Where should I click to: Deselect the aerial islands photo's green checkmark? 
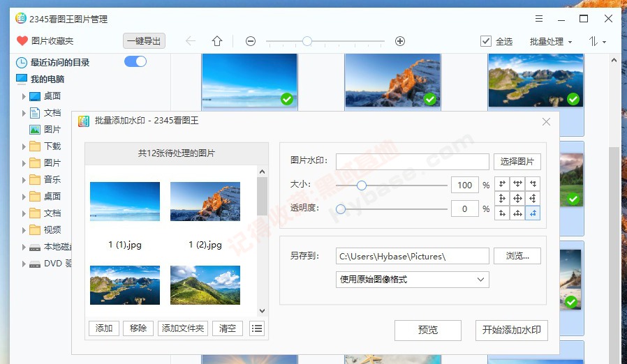point(573,99)
